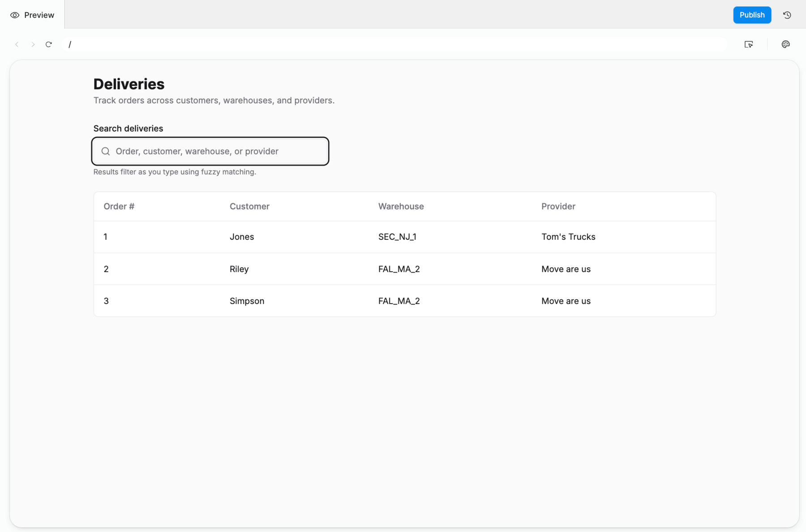The height and width of the screenshot is (532, 806).
Task: Click the fuzzy matching helper text
Action: (x=175, y=172)
